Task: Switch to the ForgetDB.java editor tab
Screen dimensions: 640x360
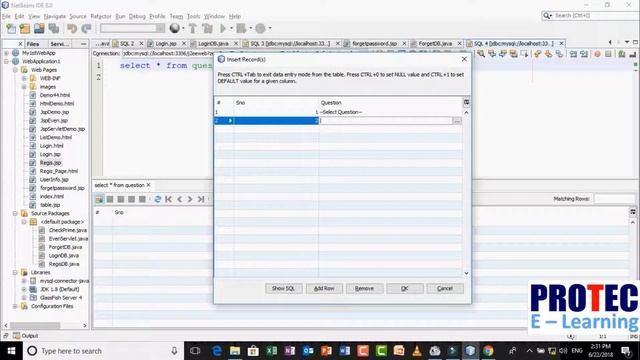Action: click(x=435, y=43)
